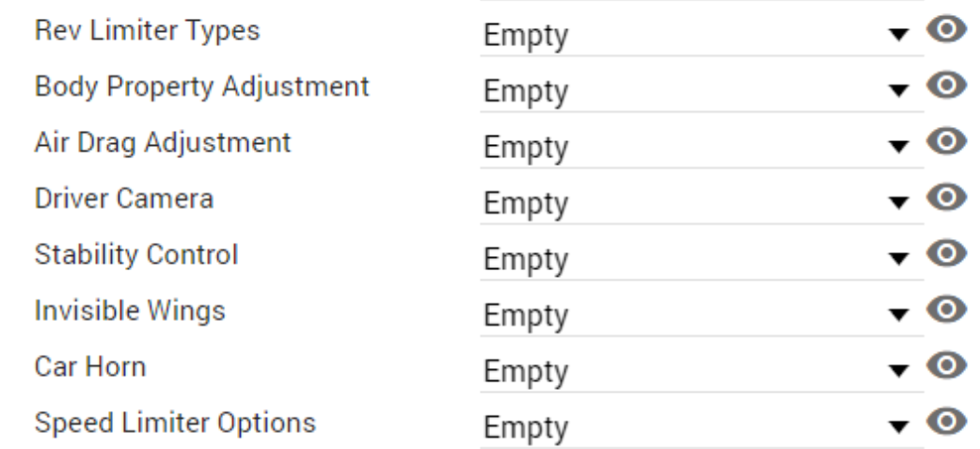980x449 pixels.
Task: Toggle Speed Limiter Options eye icon
Action: pyautogui.click(x=946, y=422)
